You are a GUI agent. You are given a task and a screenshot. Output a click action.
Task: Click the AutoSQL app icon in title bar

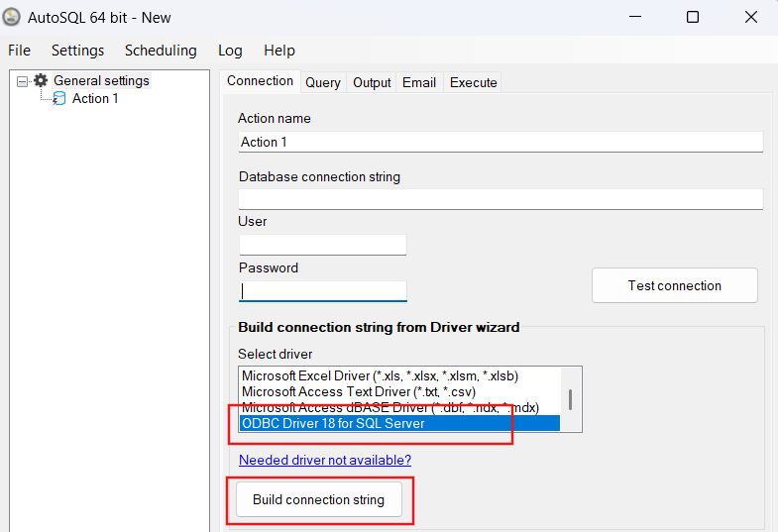12,17
